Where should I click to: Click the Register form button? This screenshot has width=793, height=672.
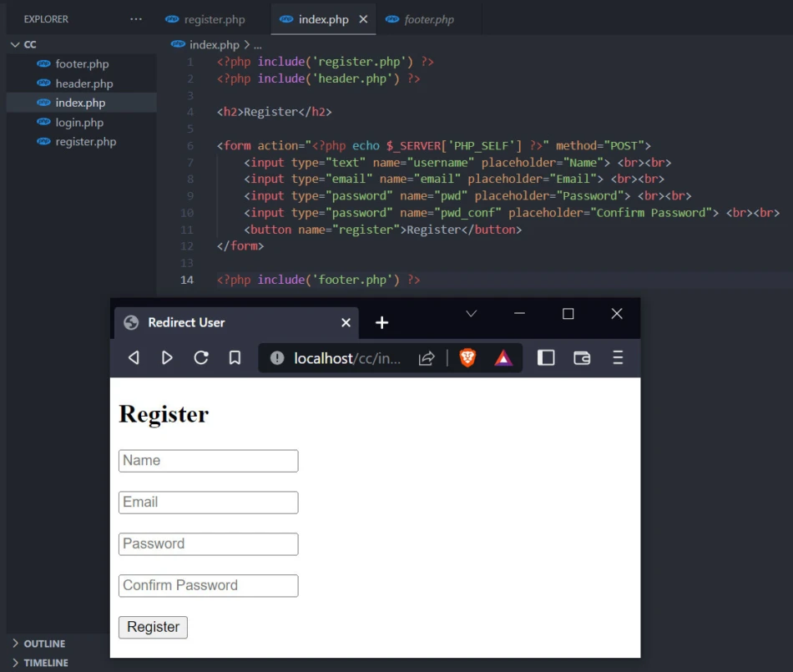coord(153,627)
